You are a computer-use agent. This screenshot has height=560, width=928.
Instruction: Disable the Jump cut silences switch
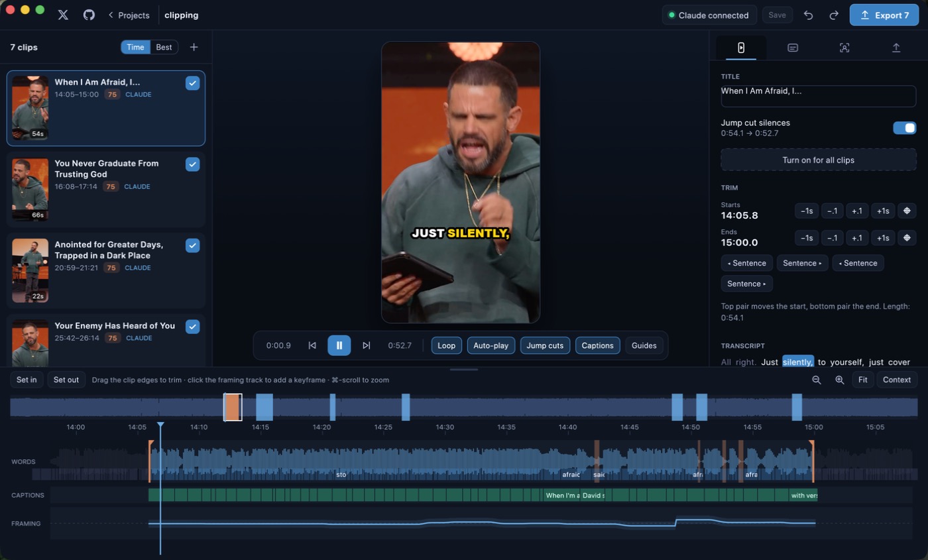pos(905,128)
